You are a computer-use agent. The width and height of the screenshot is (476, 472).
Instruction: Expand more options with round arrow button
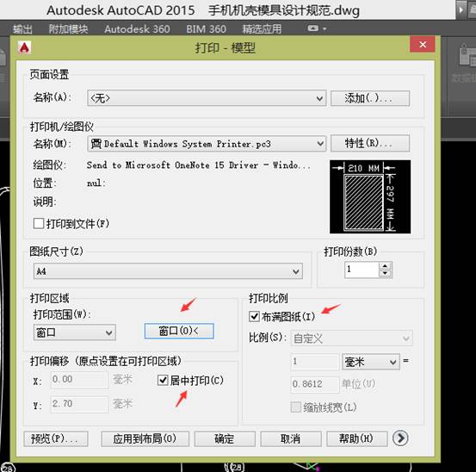[400, 438]
